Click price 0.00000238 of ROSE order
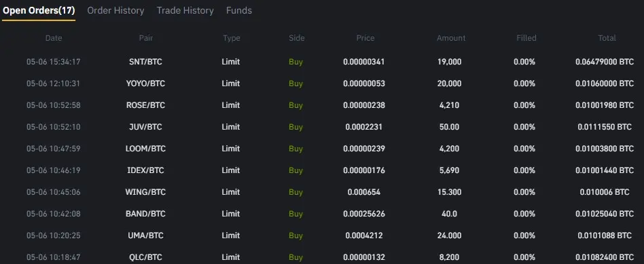Viewport: 644px width, 264px height. (x=364, y=105)
